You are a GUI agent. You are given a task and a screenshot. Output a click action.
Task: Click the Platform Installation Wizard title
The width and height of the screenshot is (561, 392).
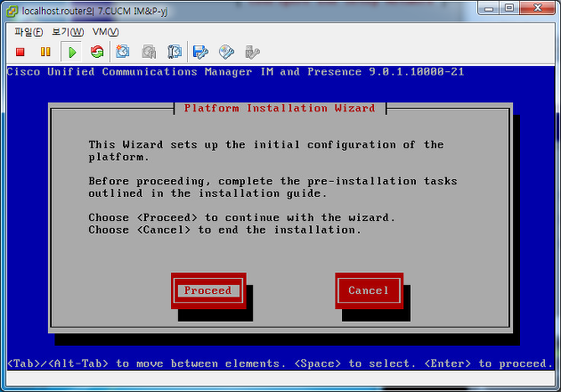(x=280, y=108)
